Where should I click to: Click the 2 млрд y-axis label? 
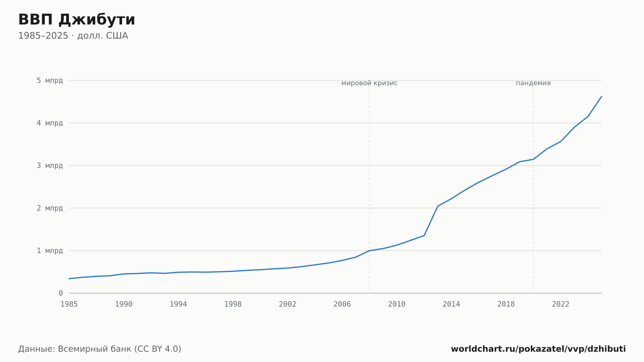point(50,208)
